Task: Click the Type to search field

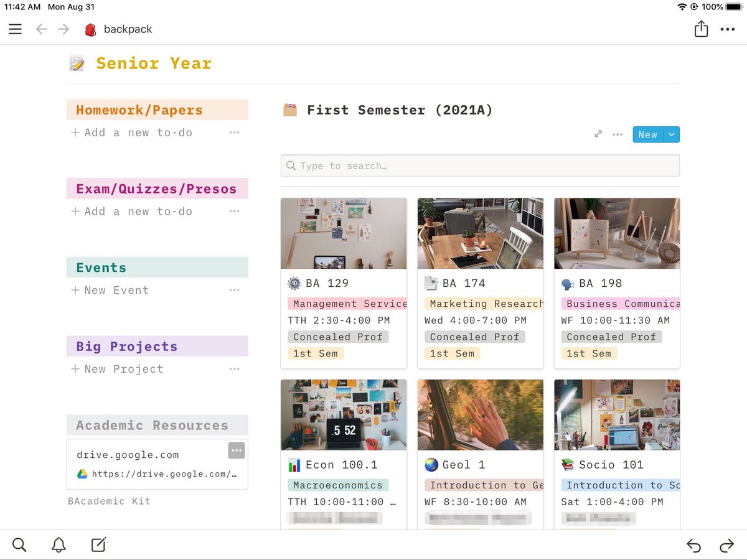Action: click(x=480, y=166)
